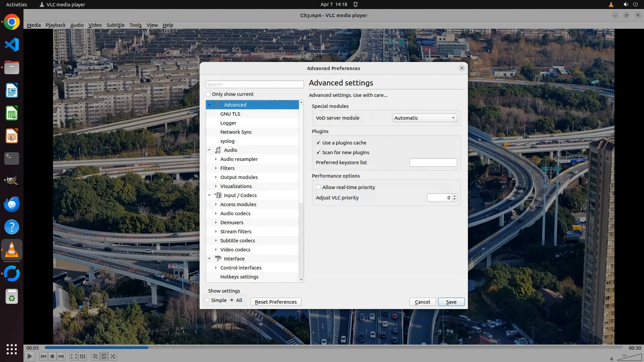Screen dimensions: 644x362
Task: Open Thunderbird from the dock
Action: pos(12,204)
